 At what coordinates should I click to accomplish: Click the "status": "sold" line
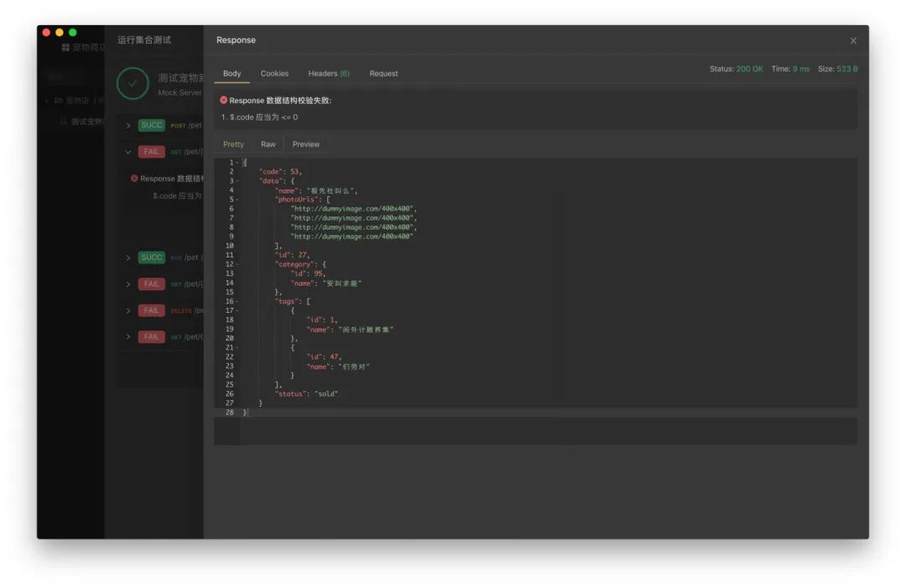tap(306, 394)
